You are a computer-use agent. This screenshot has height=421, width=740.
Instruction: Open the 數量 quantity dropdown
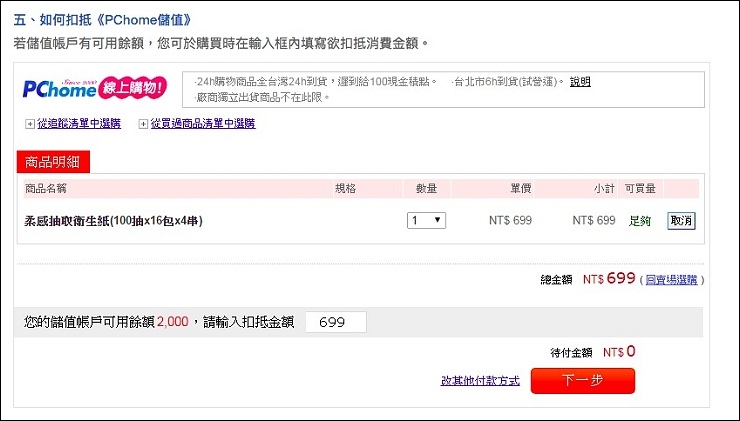pyautogui.click(x=426, y=220)
